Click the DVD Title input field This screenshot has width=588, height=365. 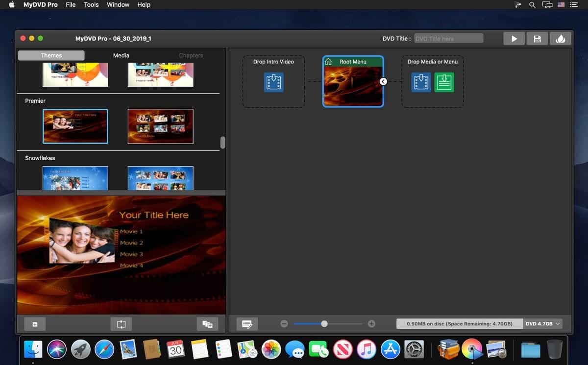coord(449,39)
